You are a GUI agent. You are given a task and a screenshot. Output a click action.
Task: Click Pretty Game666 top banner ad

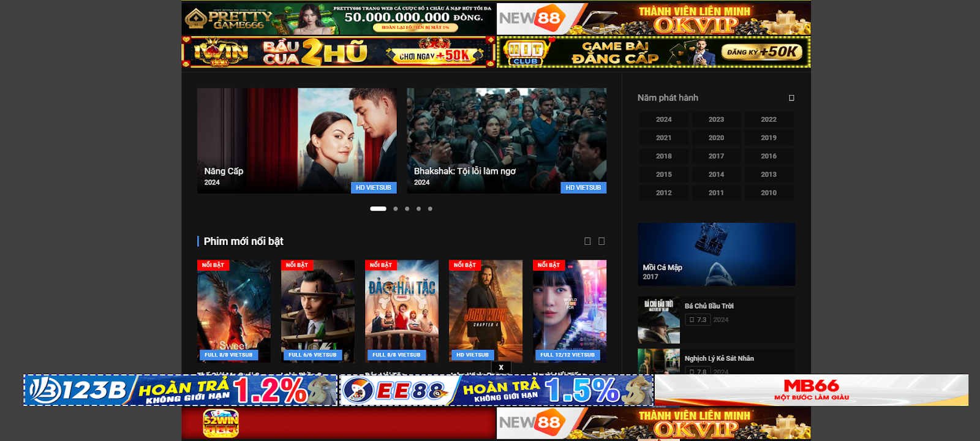[339, 19]
